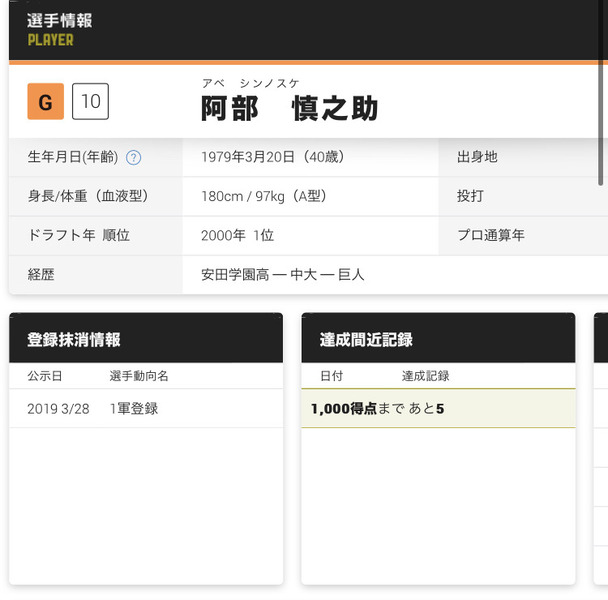Click the furigana アベ シンノスケ
The height and width of the screenshot is (600, 608).
250,83
